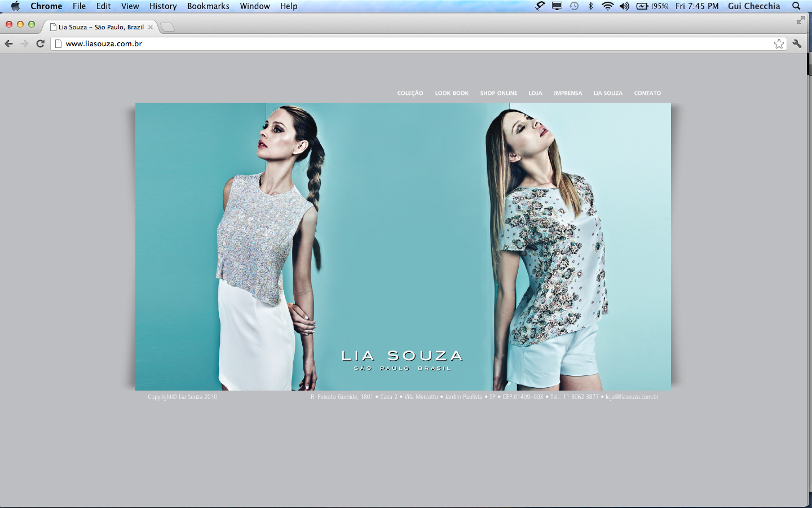This screenshot has width=812, height=508.
Task: Reload the page with the refresh icon
Action: tap(40, 43)
